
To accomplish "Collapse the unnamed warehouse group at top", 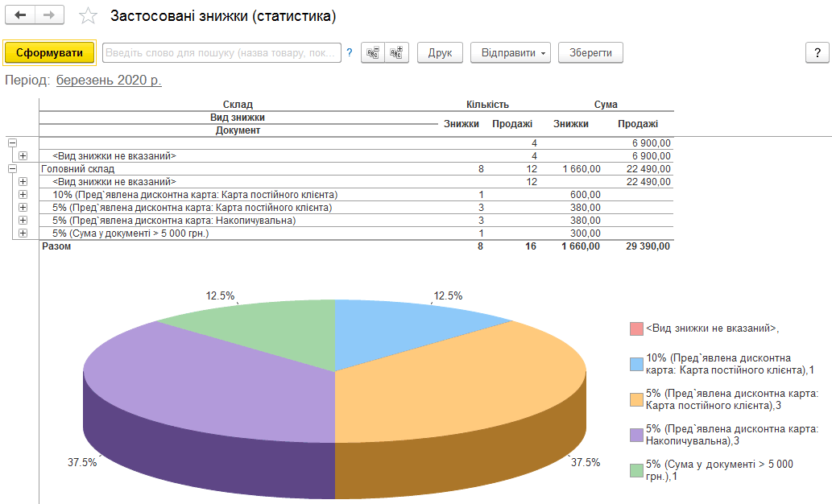I will click(x=12, y=143).
